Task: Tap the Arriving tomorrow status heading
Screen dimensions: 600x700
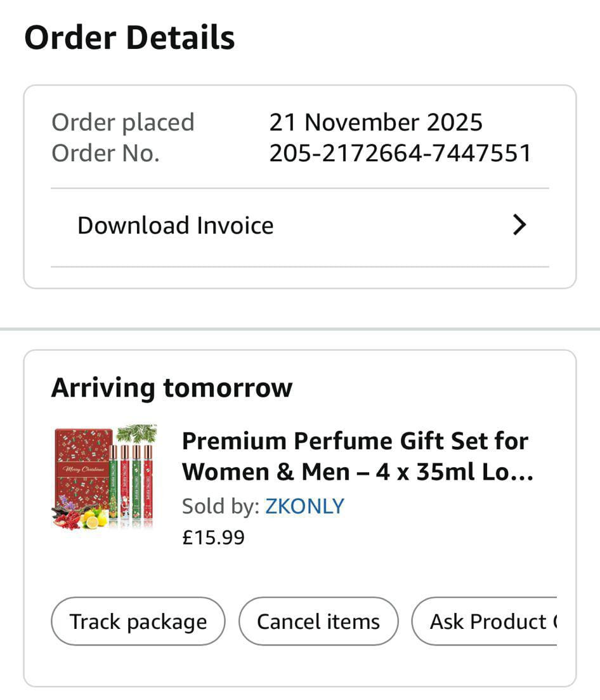Action: click(x=172, y=388)
